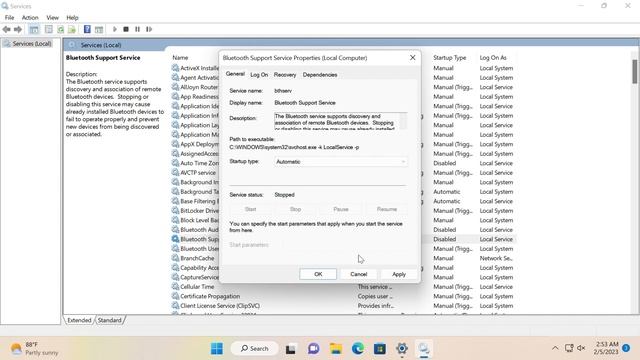Screen dimensions: 640x360
Task: Click the Pause button under Service status
Action: click(x=341, y=209)
